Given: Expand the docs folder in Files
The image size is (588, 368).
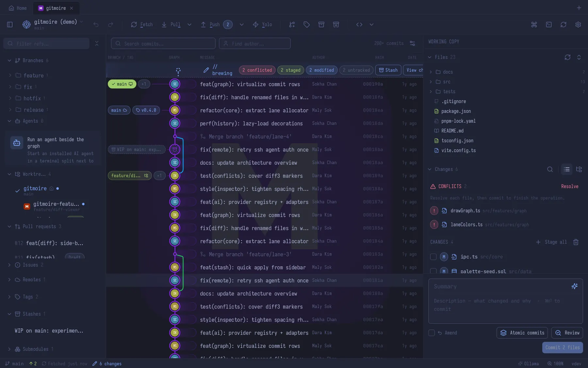Looking at the screenshot, I should [431, 72].
